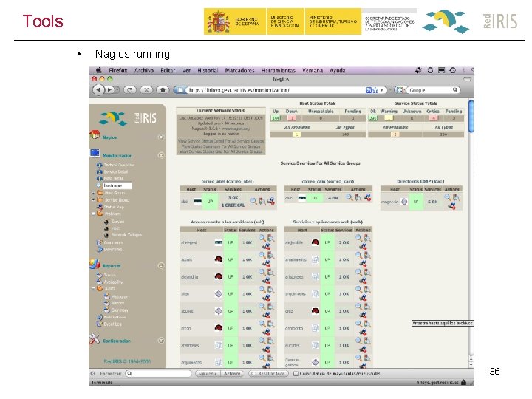This screenshot has width=532, height=399.
Task: Open the Archivo menu
Action: coord(144,70)
